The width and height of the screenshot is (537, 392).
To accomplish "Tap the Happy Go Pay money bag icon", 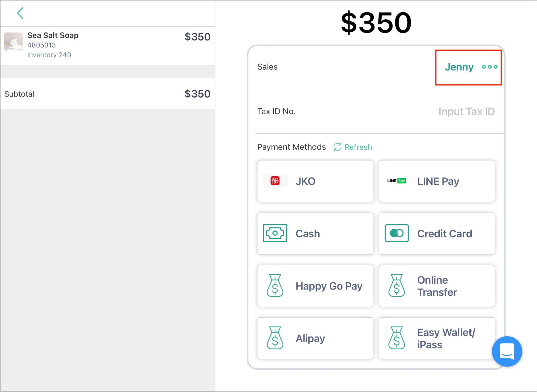I will tap(275, 285).
